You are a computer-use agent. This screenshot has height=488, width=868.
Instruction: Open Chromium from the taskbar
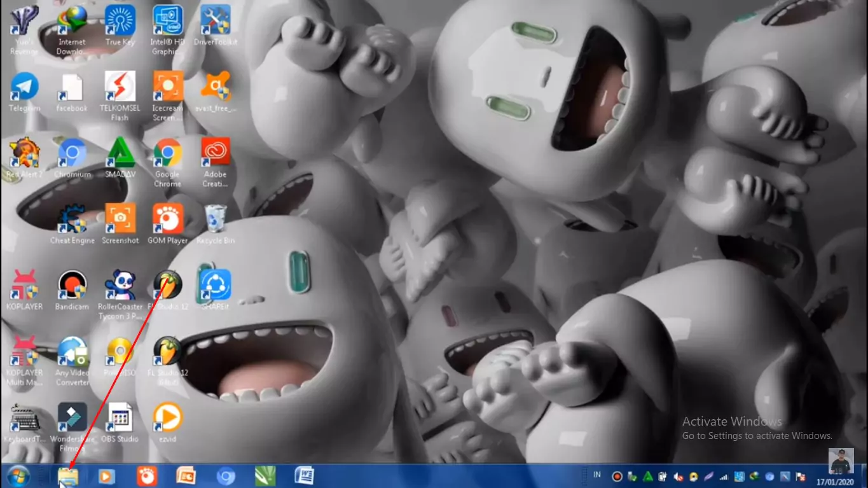click(226, 477)
